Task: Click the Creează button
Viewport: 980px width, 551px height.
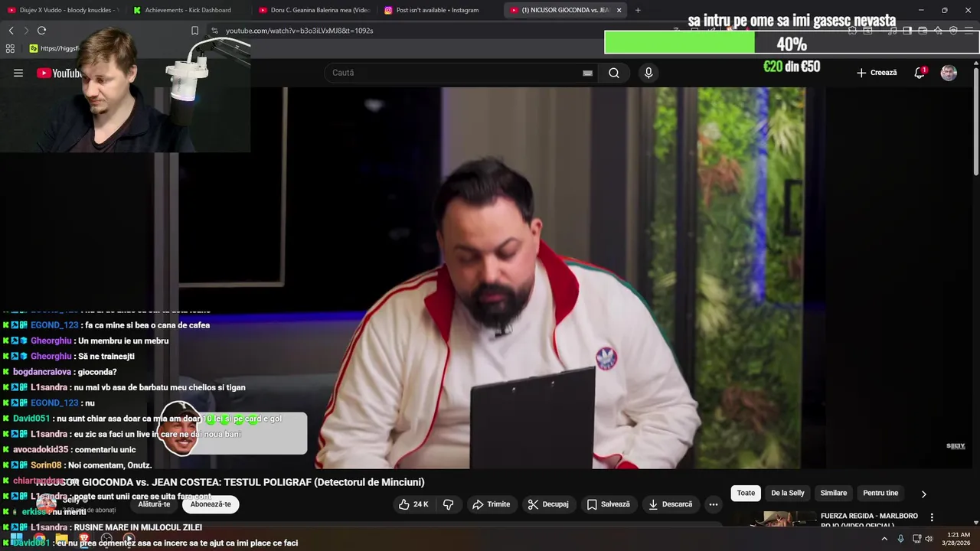Action: click(877, 73)
